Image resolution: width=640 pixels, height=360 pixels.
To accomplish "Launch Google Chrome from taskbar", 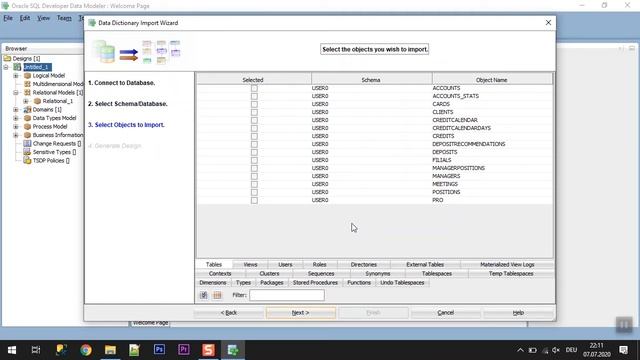I will tap(86, 350).
